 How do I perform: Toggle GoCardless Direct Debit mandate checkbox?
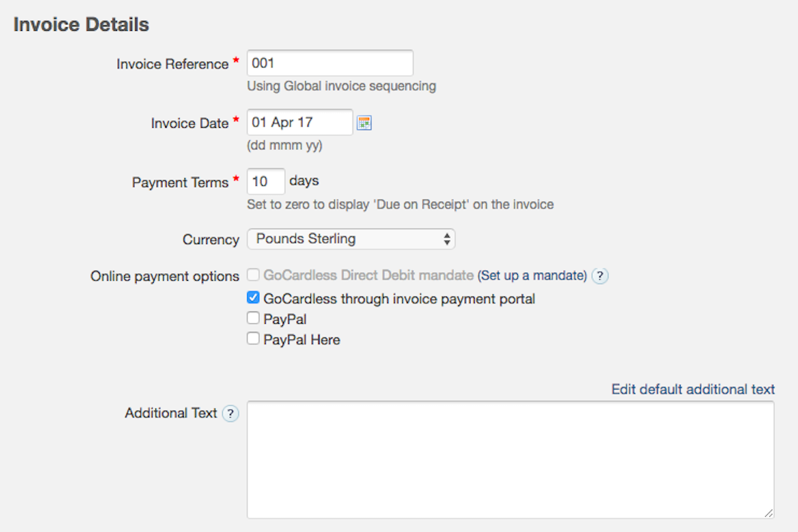tap(253, 275)
